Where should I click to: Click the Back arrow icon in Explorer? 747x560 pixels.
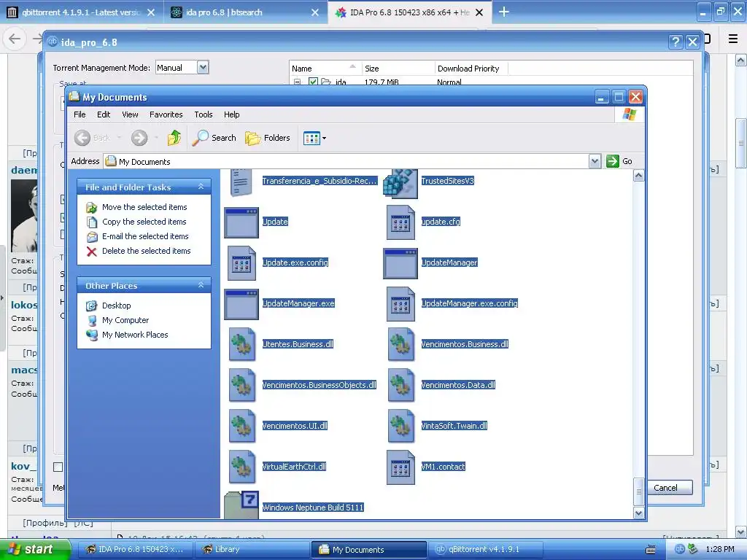[x=82, y=138]
